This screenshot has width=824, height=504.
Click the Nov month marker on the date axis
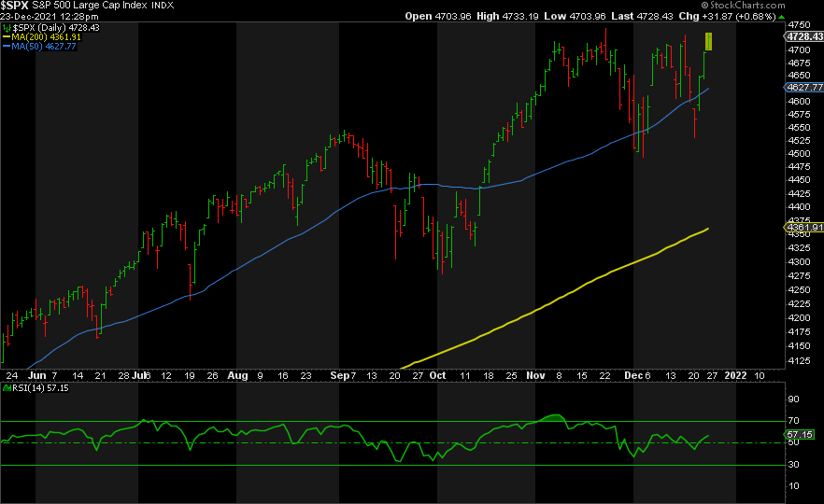(x=535, y=376)
